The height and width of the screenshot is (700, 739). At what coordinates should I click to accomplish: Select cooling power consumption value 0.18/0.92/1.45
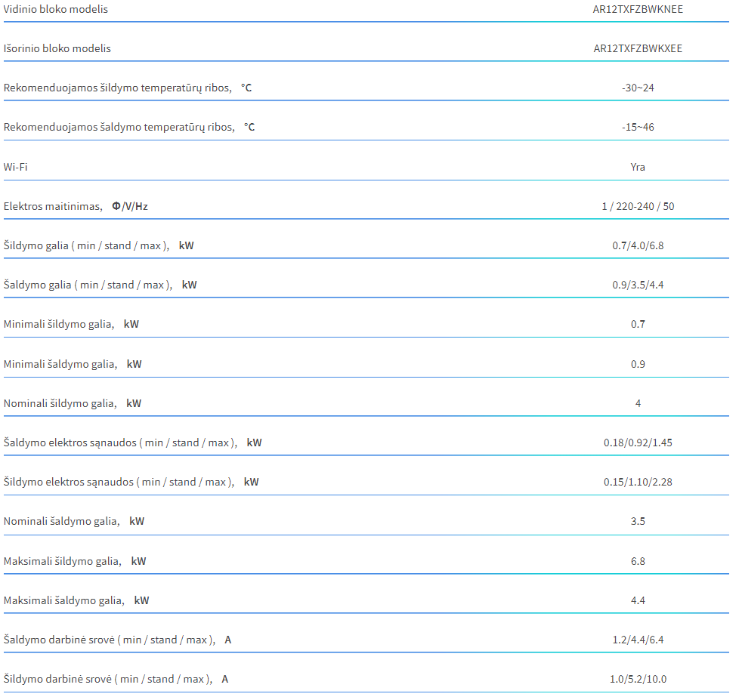coord(638,443)
